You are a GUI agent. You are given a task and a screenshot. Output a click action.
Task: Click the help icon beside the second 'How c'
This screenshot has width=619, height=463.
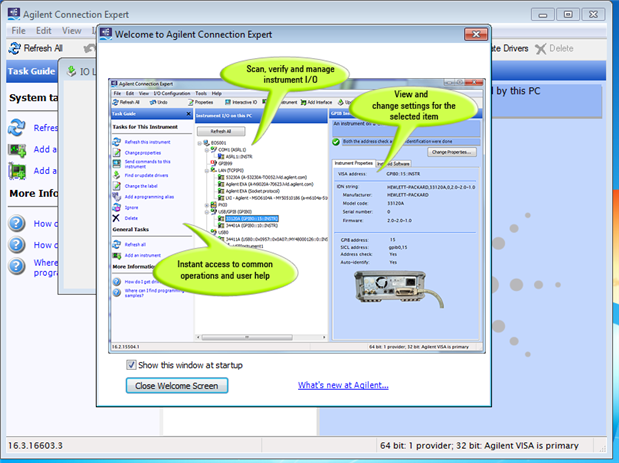pos(17,245)
